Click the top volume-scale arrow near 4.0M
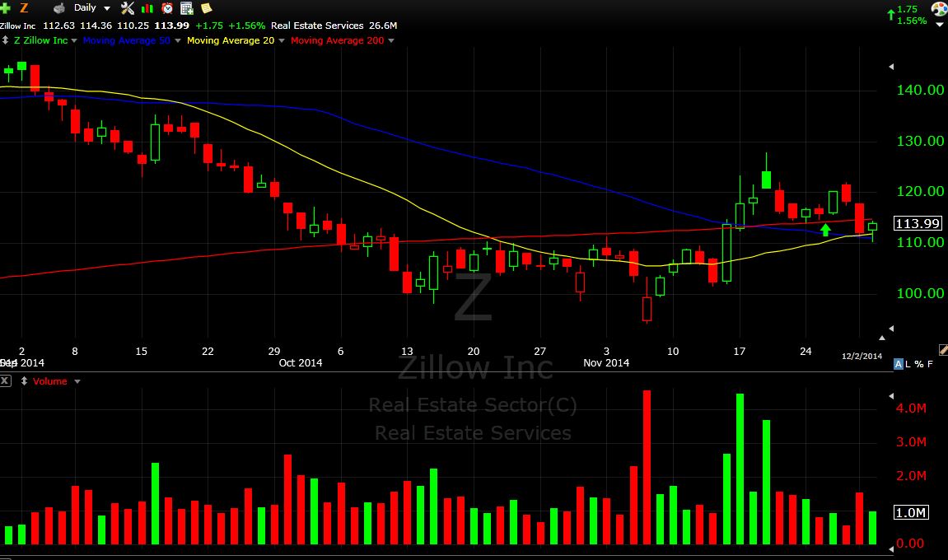This screenshot has height=560, width=948. 891,395
